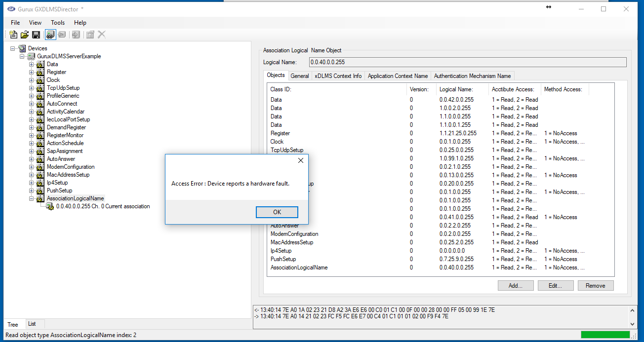Expand the ActivityCalendar tree node
The image size is (644, 342).
point(32,112)
